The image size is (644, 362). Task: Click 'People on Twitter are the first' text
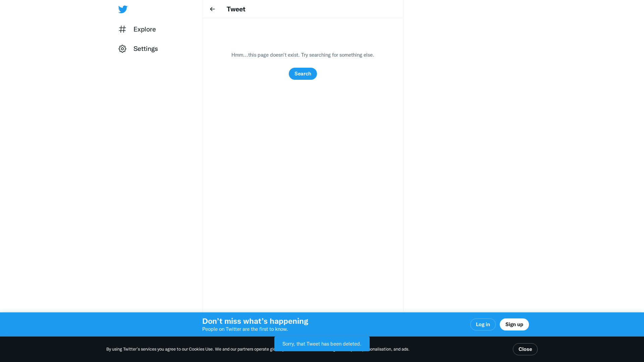(x=245, y=329)
